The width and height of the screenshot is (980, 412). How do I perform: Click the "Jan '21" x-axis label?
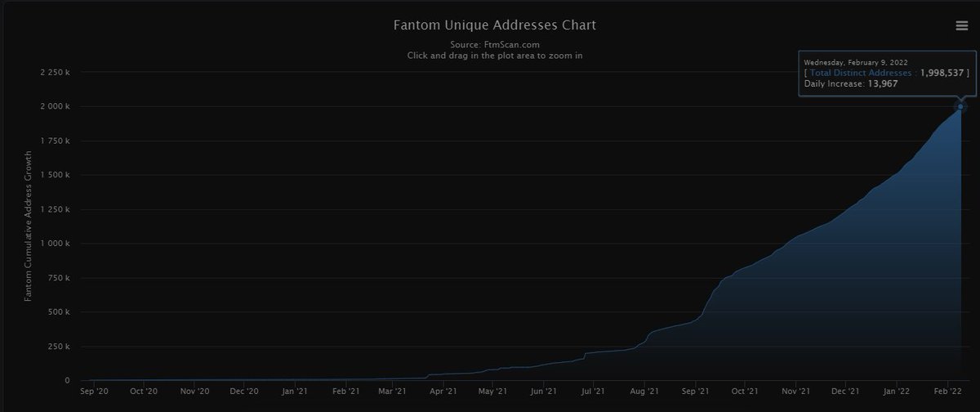295,393
